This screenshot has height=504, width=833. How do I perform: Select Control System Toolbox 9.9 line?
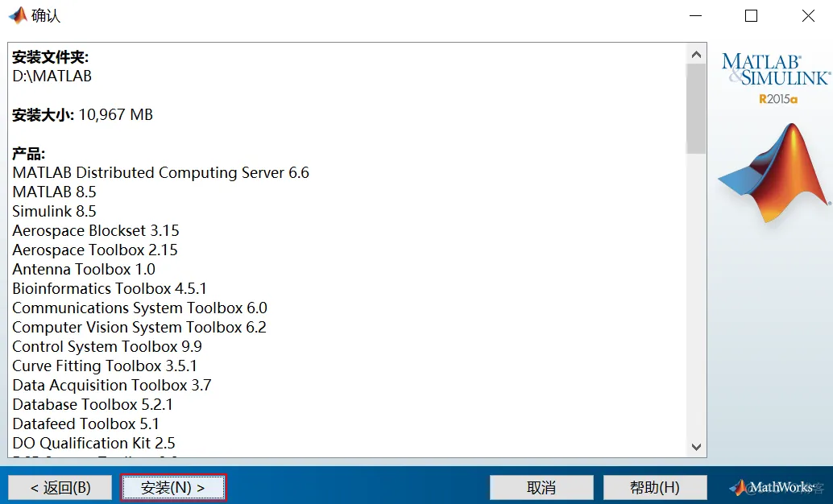coord(107,347)
